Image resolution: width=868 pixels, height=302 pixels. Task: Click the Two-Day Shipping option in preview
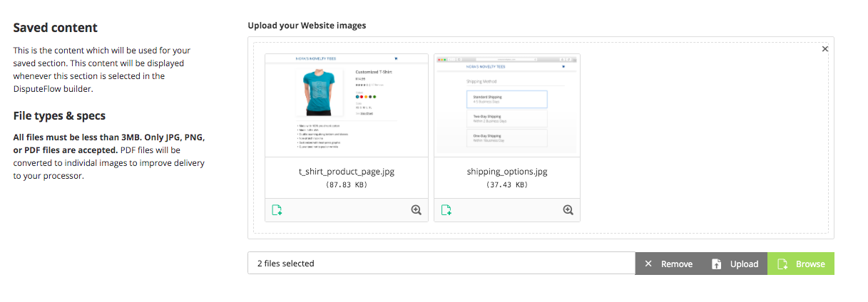click(506, 118)
